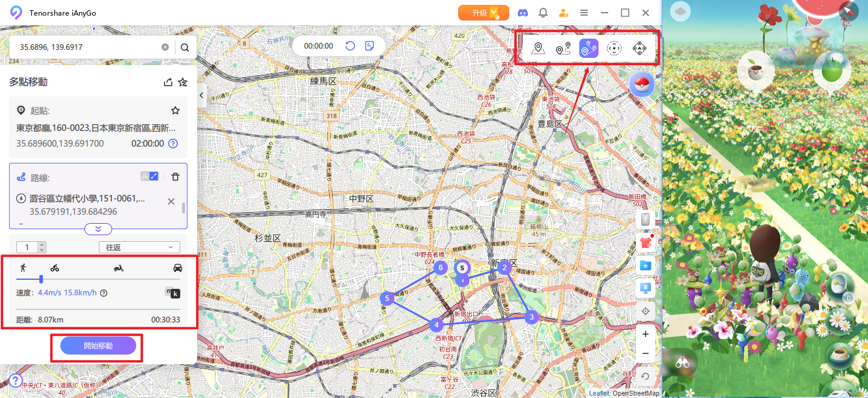Viewport: 868px width, 398px height.
Task: Zoom in on the map with plus button
Action: tap(646, 334)
